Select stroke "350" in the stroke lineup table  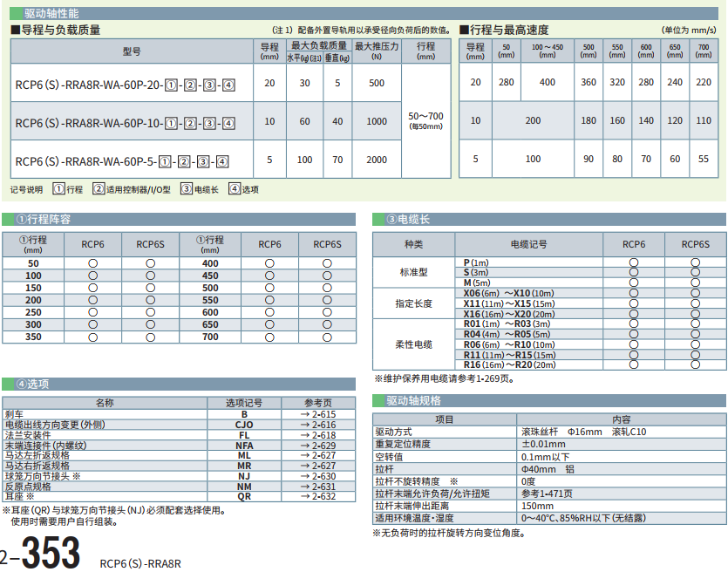[x=33, y=337]
